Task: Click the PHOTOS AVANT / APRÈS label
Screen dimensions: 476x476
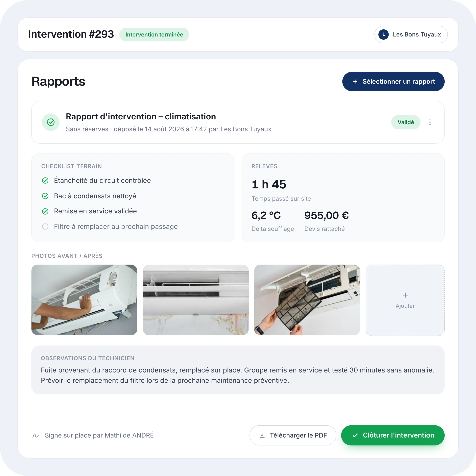Action: tap(67, 256)
